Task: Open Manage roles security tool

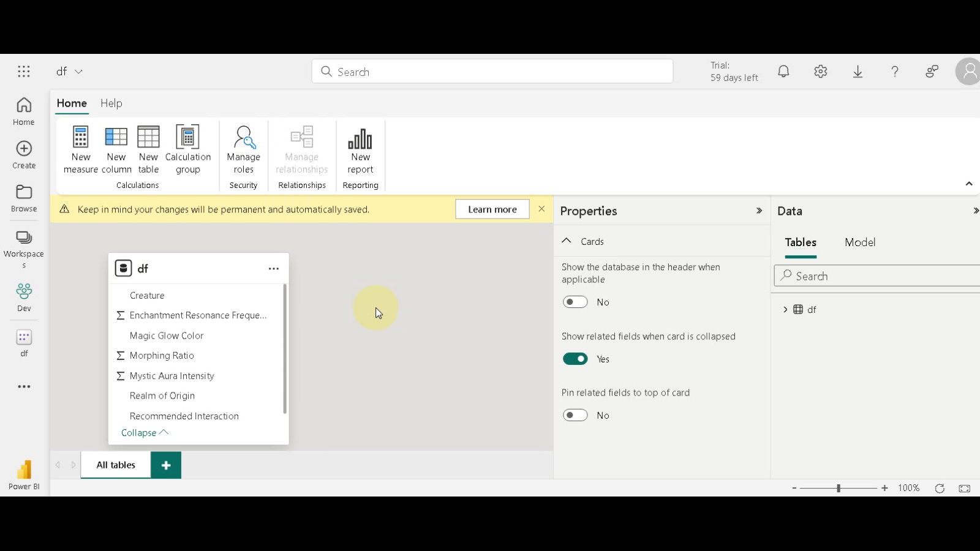Action: click(243, 150)
